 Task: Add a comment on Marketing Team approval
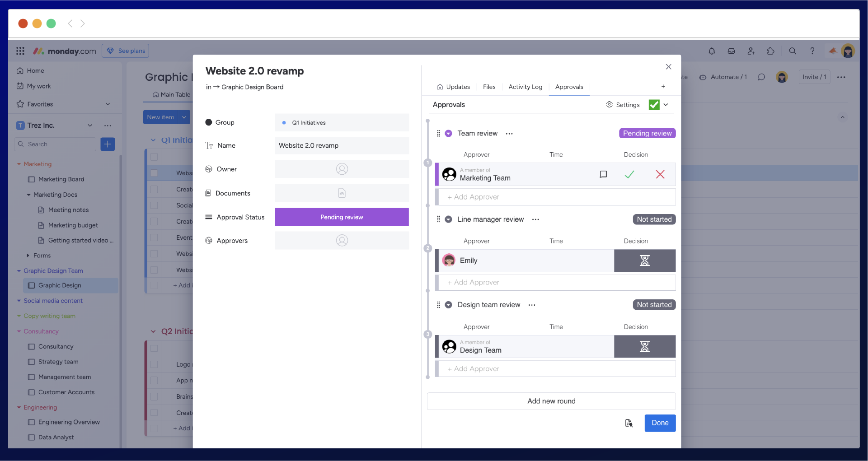click(603, 175)
